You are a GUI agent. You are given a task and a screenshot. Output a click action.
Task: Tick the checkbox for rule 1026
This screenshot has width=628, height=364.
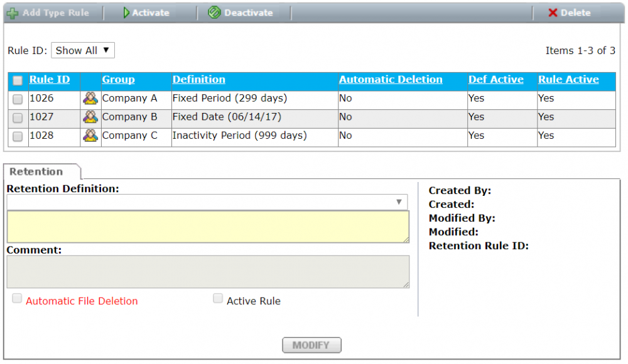click(18, 99)
